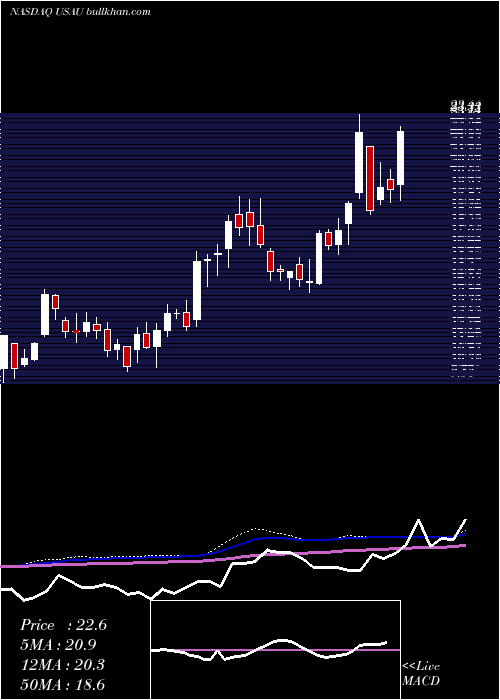Screen dimensions: 500x700
Task: Click the 12MA : 20.3 value
Action: (x=62, y=665)
